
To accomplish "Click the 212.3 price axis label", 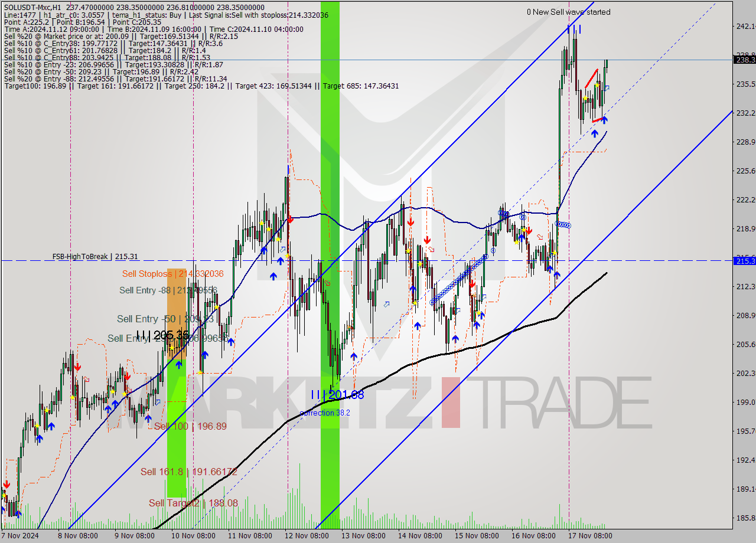I will tap(745, 286).
